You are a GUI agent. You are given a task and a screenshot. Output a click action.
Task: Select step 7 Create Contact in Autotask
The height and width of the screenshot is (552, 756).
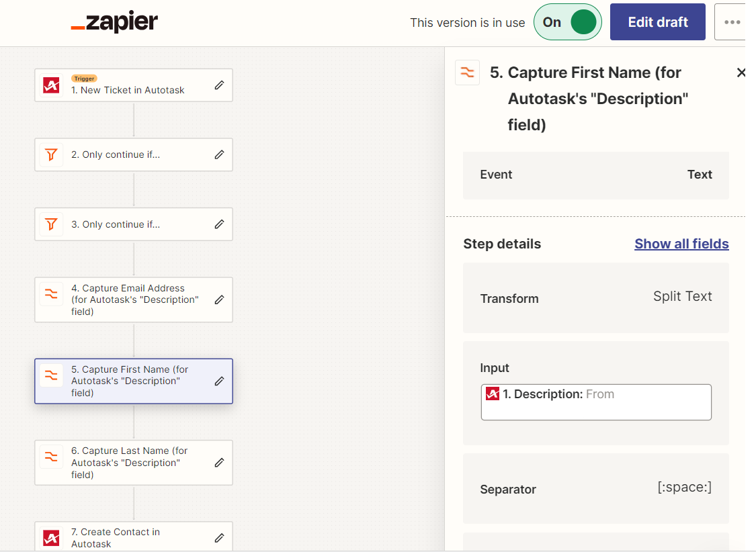[134, 537]
